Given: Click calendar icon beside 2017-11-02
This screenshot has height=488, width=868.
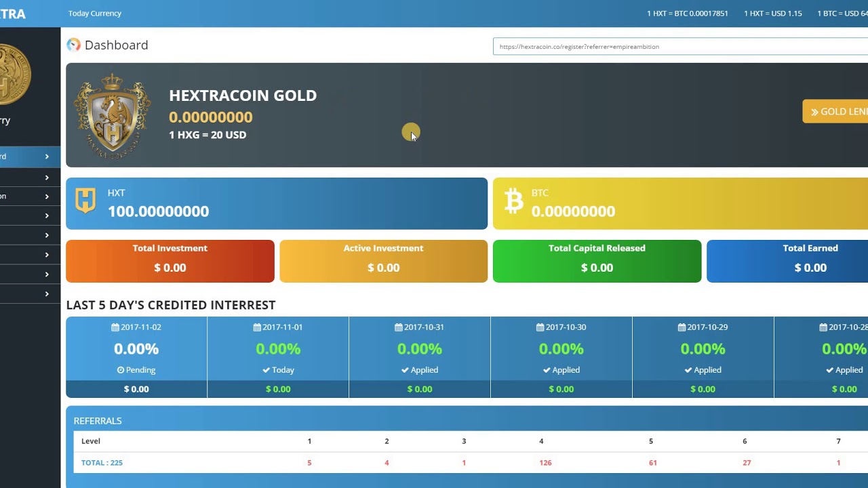Looking at the screenshot, I should [115, 327].
